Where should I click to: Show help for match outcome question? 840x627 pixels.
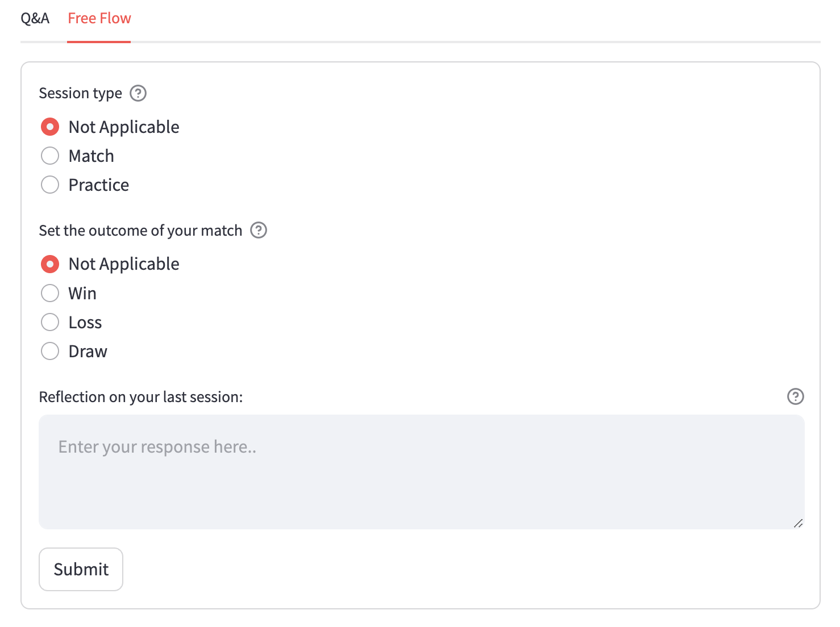coord(259,230)
